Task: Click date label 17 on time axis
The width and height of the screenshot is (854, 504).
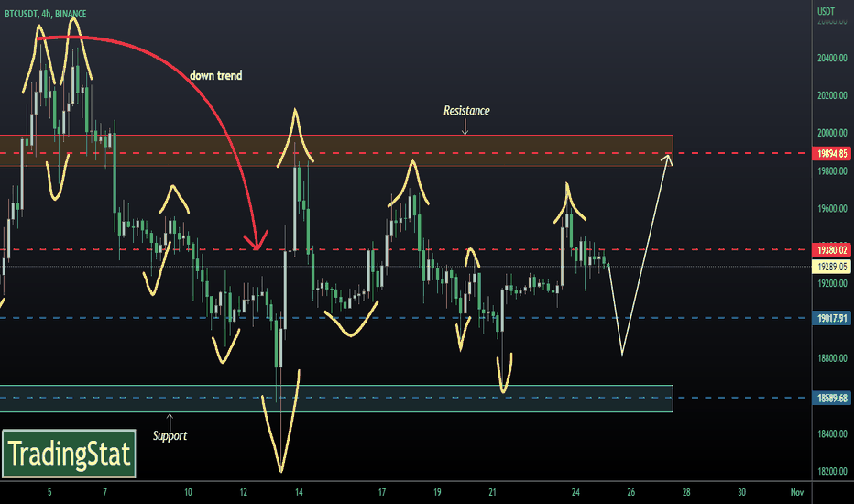Action: [x=382, y=493]
